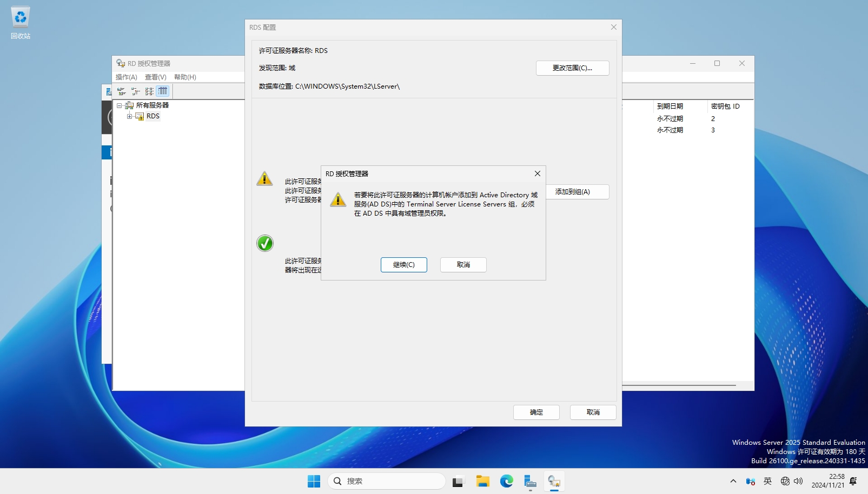Collapse the 所有服务器 tree node
This screenshot has width=868, height=494.
click(120, 105)
